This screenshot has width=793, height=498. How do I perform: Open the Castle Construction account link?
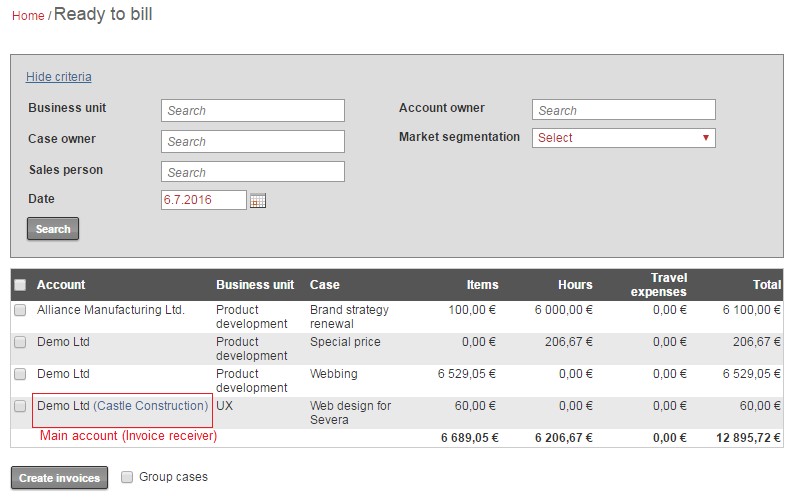(151, 406)
